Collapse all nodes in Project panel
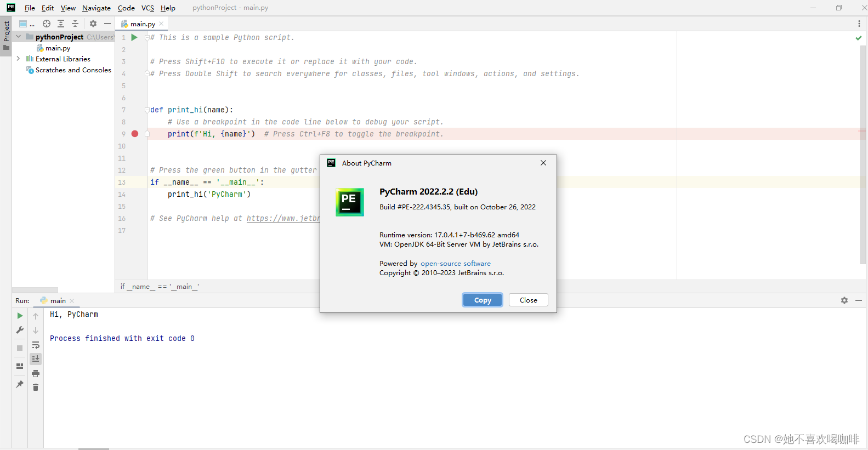This screenshot has width=868, height=450. (75, 24)
